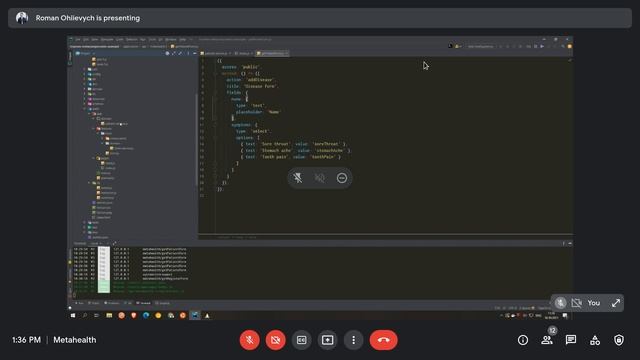Image resolution: width=640 pixels, height=360 pixels.
Task: Click the Edge browser taskbar icon
Action: tap(146, 316)
